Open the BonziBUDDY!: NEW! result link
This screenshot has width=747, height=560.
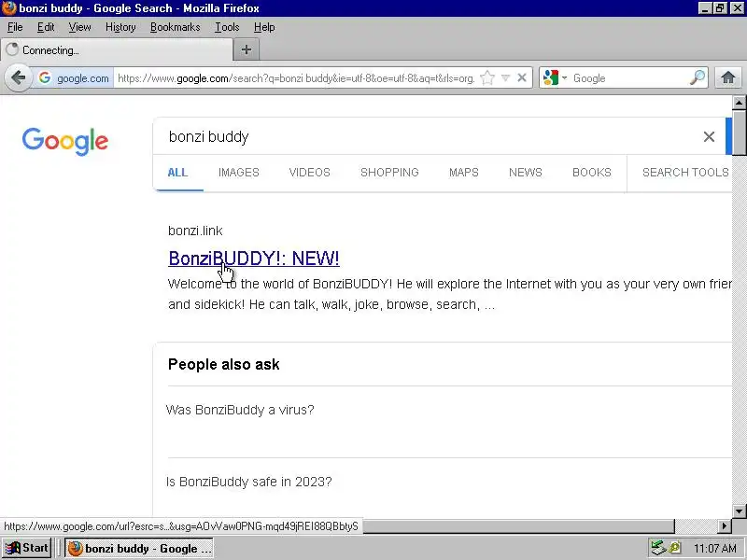coord(254,259)
